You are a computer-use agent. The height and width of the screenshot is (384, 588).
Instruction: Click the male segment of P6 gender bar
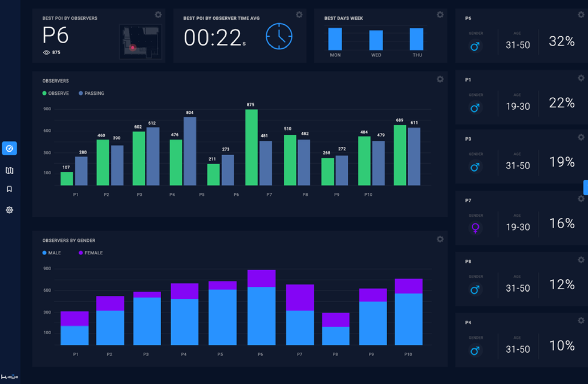click(261, 316)
